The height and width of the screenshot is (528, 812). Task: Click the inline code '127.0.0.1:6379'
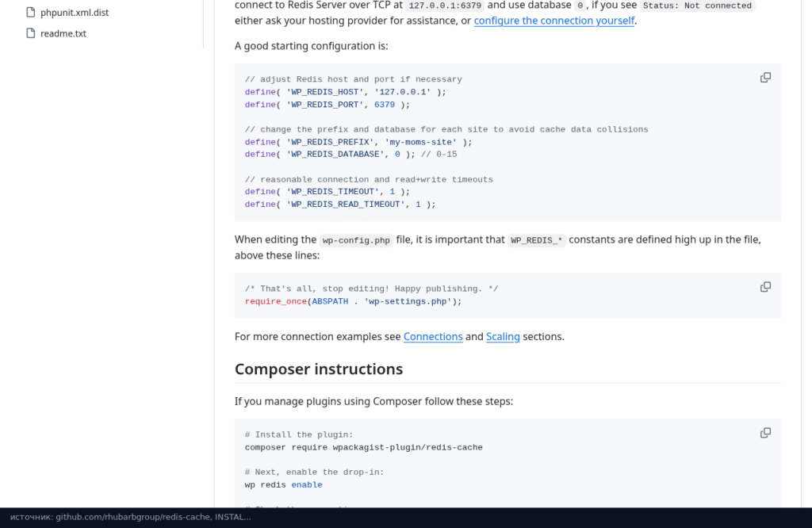tap(446, 6)
